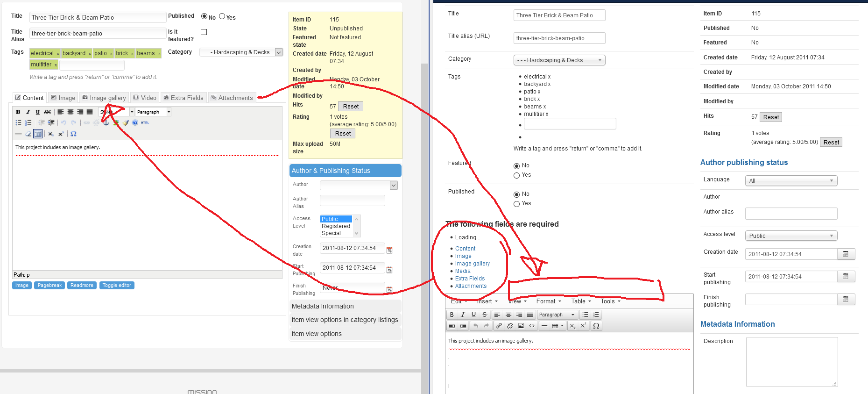
Task: Remove link using right editor's unlink icon
Action: (x=510, y=326)
